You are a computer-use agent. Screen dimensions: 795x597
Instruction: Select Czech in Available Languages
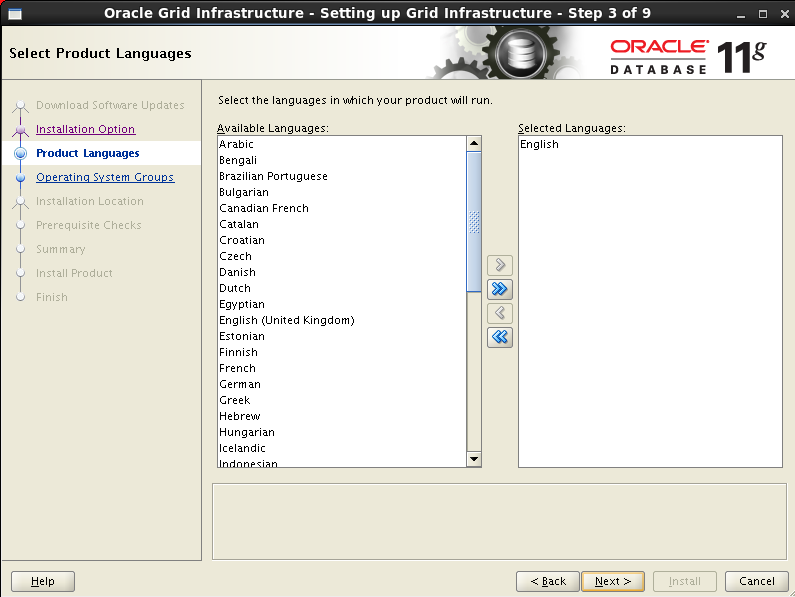click(341, 256)
